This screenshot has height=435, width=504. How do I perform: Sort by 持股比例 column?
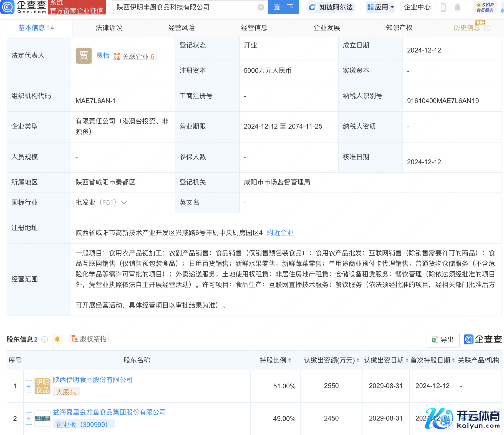coord(289,360)
